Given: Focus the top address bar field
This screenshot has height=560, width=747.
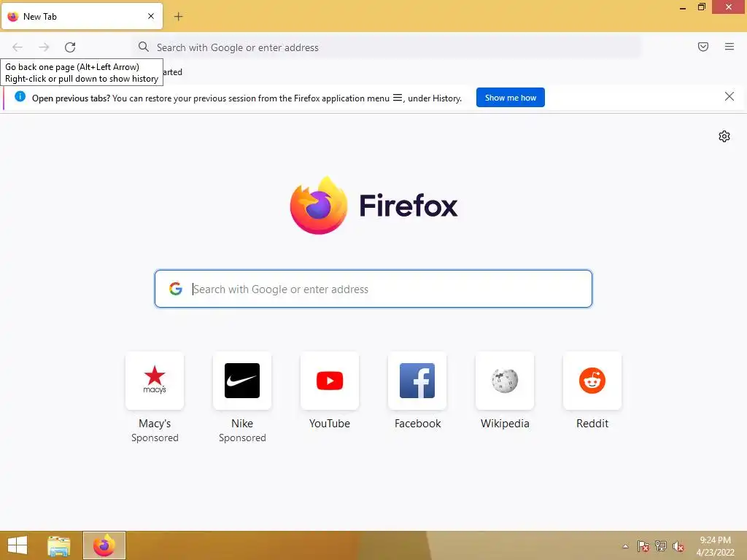Looking at the screenshot, I should [x=387, y=47].
